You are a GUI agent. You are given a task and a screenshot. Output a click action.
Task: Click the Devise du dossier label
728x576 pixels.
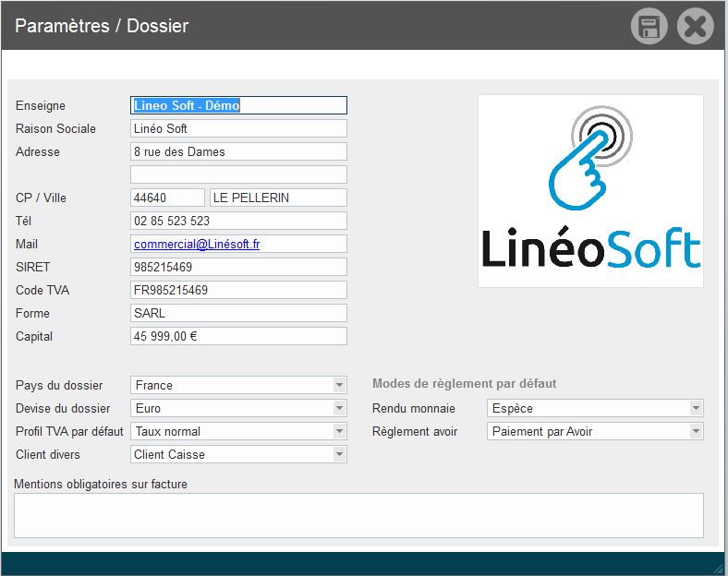click(63, 409)
